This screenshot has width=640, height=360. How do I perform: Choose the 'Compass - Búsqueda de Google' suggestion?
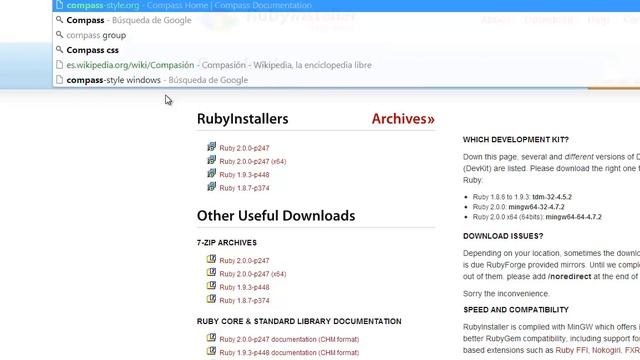point(346,20)
